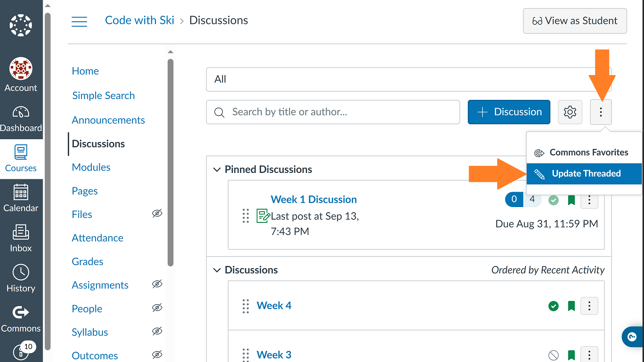Viewport: 644px width, 362px height.
Task: Click the search by title or author field
Action: 333,112
